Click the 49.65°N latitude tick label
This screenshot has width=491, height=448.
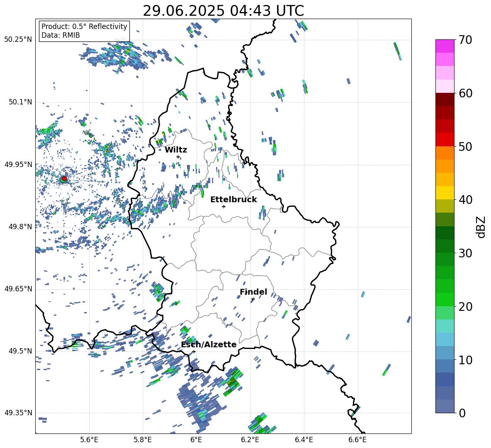pyautogui.click(x=18, y=288)
